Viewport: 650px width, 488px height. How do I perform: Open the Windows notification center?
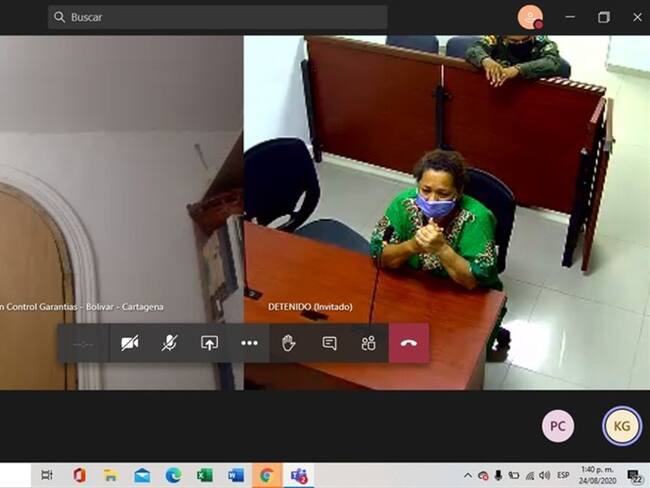(x=634, y=475)
